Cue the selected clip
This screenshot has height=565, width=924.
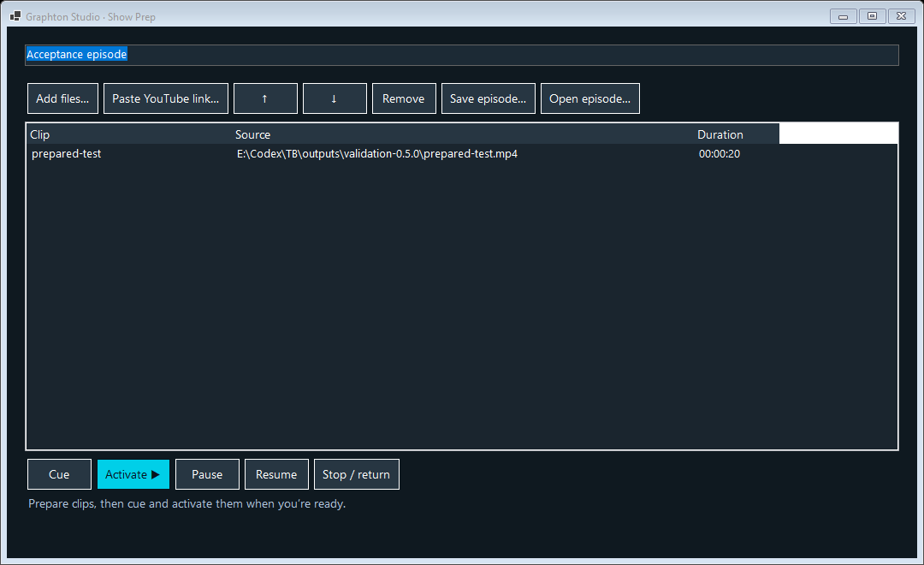pos(59,474)
